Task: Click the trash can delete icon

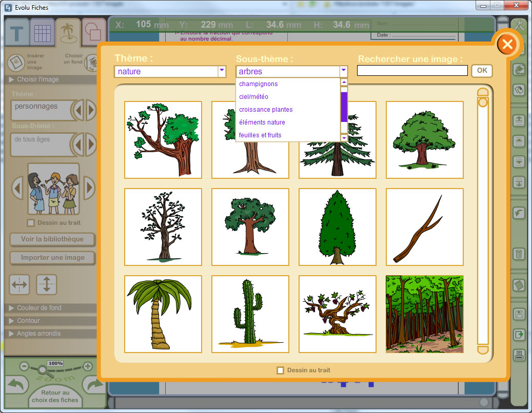Action: point(519,254)
